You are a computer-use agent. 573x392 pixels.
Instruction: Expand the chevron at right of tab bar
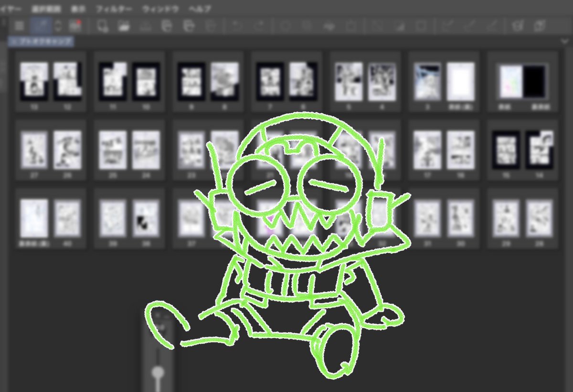pos(566,41)
